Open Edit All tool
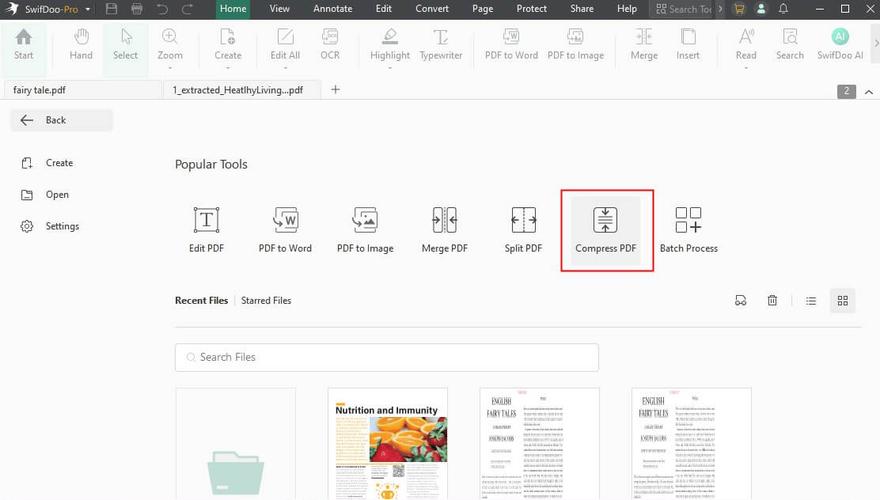The width and height of the screenshot is (880, 500). tap(285, 45)
